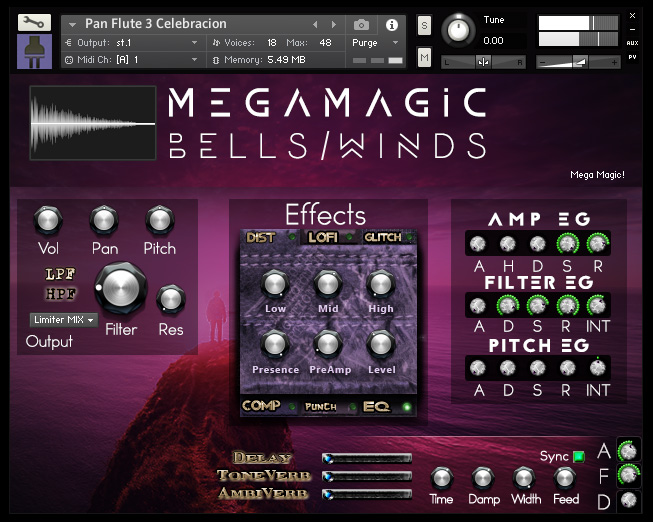Select next preset with the right arrow
Image resolution: width=653 pixels, height=522 pixels.
334,25
